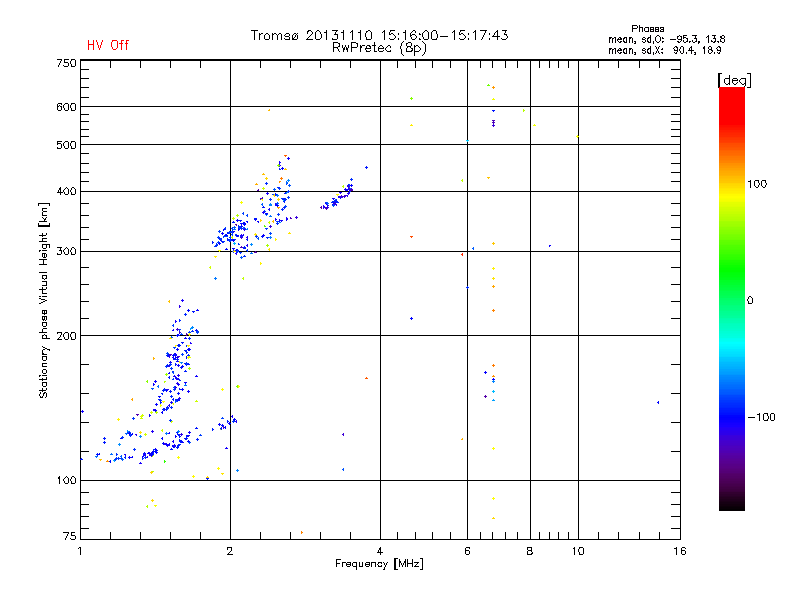Click the y-axis tick label '750'
This screenshot has height=600, width=800.
pyautogui.click(x=66, y=63)
